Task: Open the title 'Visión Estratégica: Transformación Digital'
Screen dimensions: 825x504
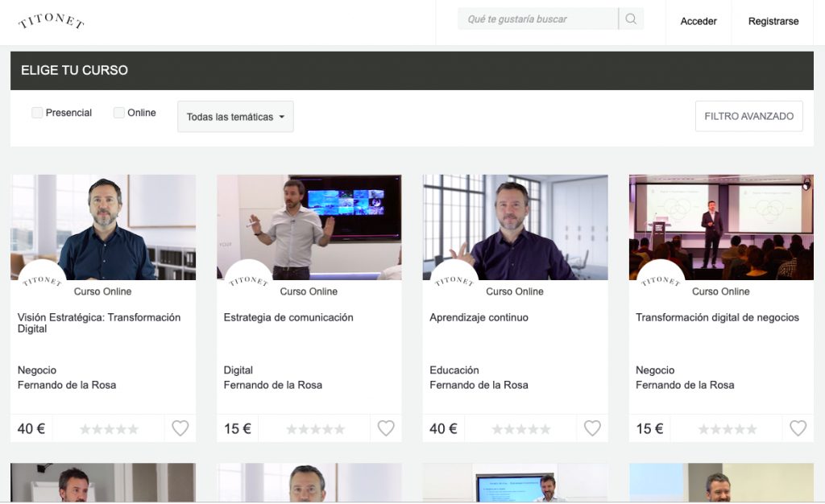Action: tap(99, 323)
